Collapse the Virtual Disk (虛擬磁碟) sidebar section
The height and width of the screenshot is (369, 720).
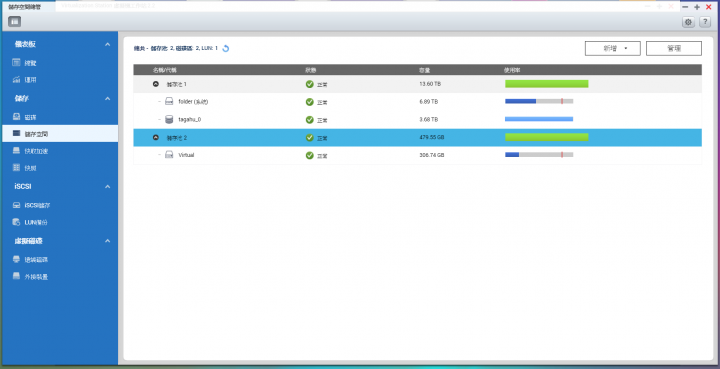pos(107,241)
